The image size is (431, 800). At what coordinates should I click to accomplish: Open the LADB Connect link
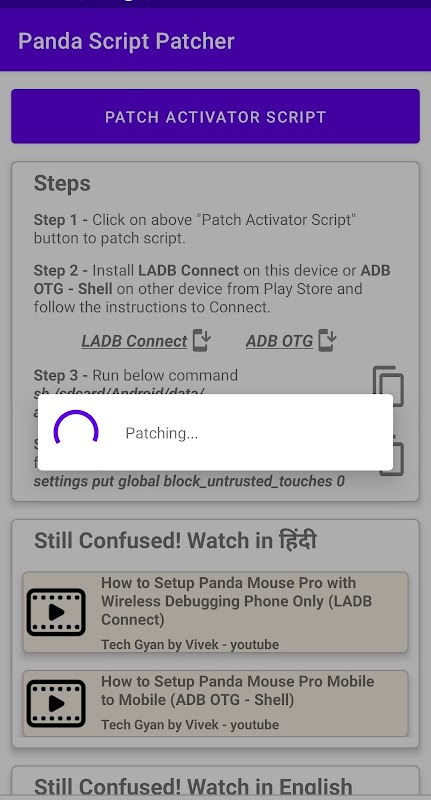point(134,341)
